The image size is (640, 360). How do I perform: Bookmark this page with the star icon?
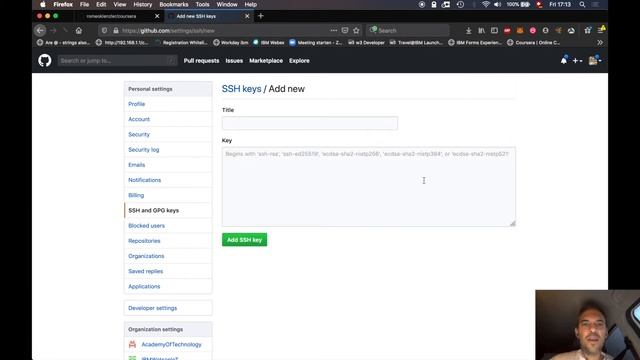click(356, 31)
